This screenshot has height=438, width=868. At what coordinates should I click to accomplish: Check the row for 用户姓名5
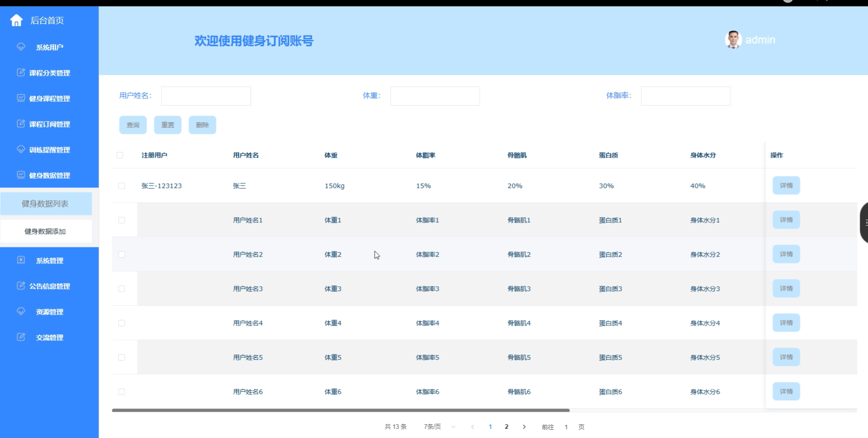coord(122,358)
